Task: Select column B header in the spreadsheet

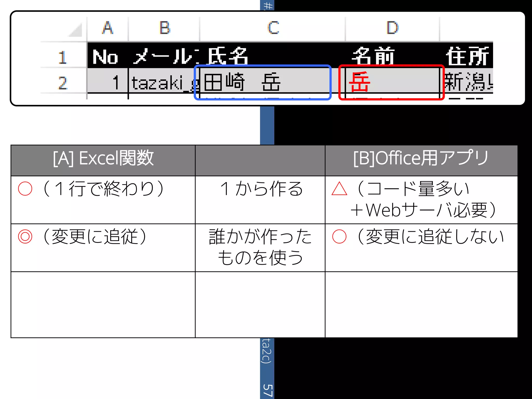Action: pos(164,29)
